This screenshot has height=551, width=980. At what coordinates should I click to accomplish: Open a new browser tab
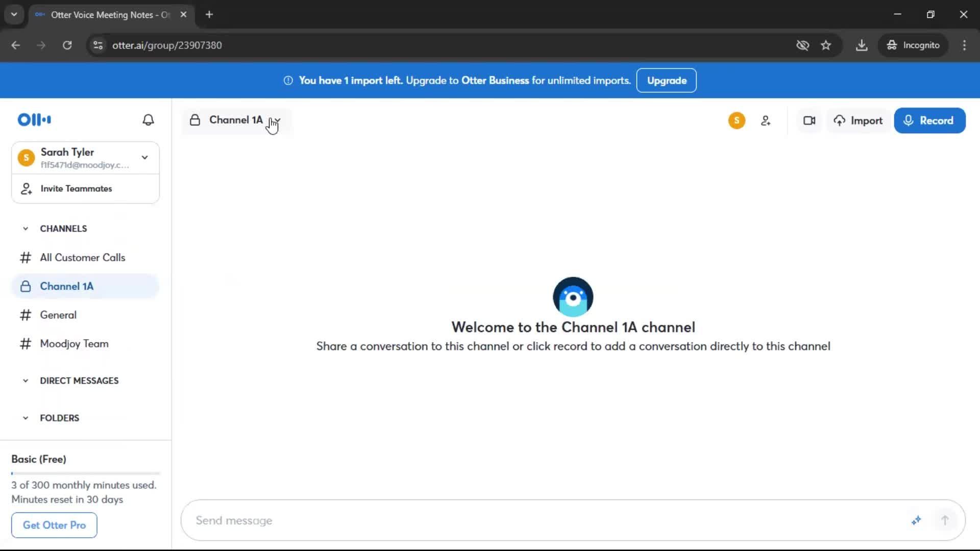[209, 15]
